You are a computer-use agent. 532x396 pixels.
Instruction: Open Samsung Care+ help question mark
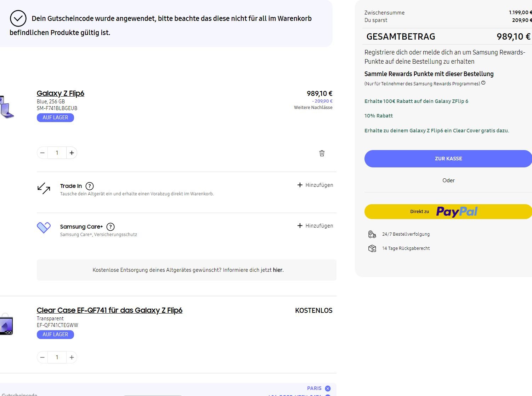(111, 227)
